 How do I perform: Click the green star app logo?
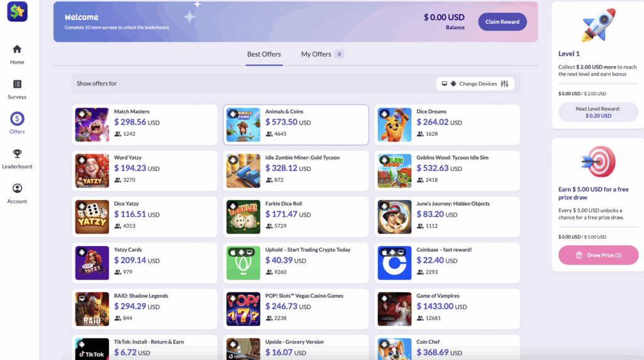point(17,11)
